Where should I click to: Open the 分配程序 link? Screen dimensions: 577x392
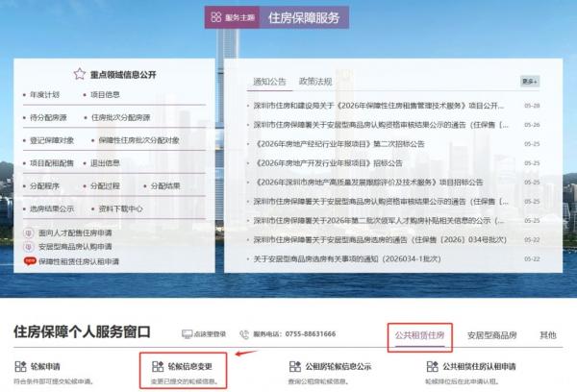point(44,186)
